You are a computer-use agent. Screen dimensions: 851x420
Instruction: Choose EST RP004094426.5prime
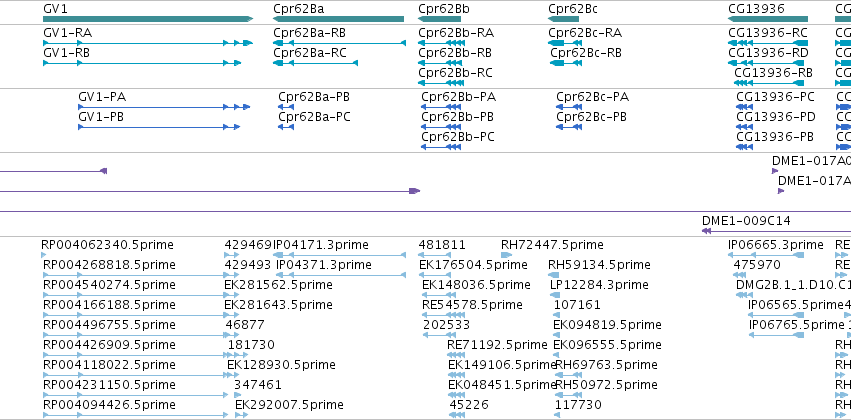110,405
